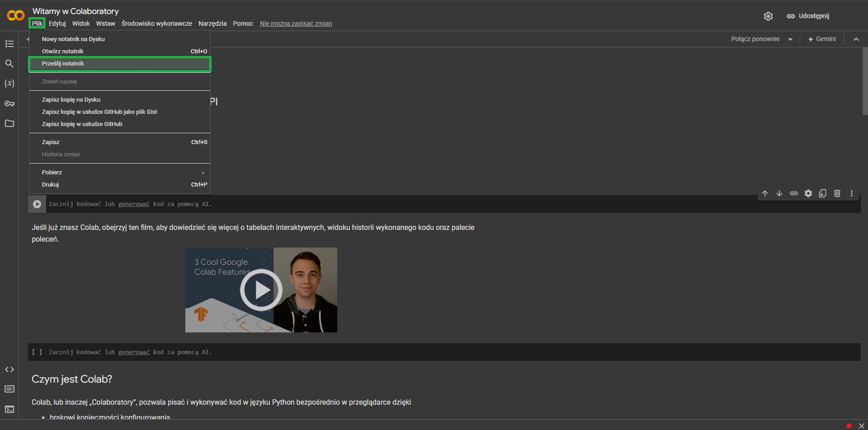Viewport: 868px width, 430px height.
Task: Click 'Nie można zapisać zmian' link
Action: 296,23
